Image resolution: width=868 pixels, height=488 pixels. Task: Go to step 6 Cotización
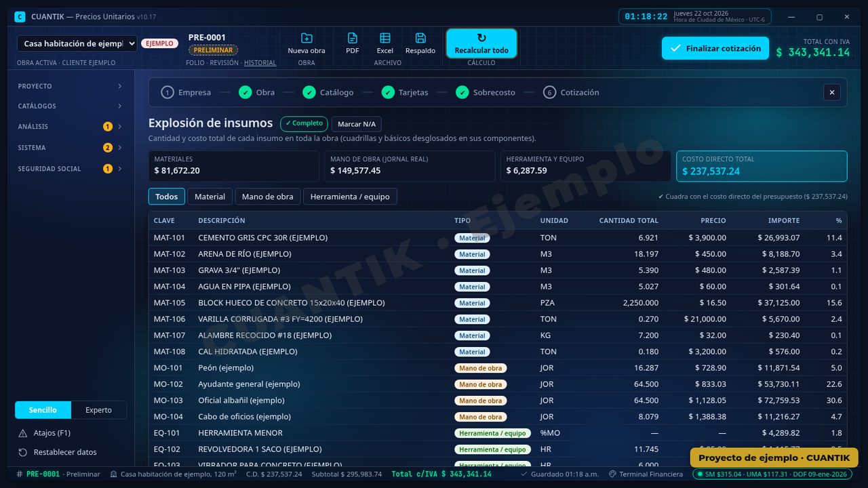coord(571,92)
